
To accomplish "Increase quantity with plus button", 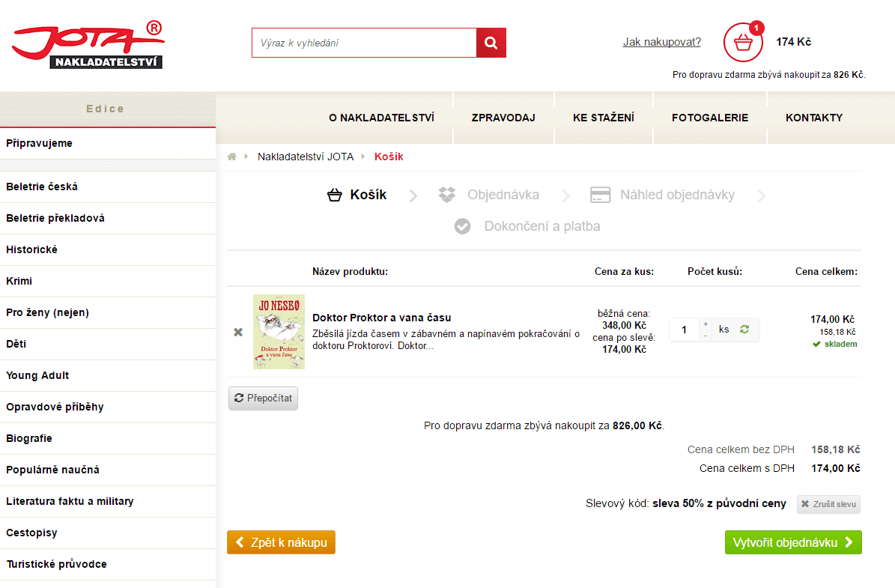I will click(706, 324).
